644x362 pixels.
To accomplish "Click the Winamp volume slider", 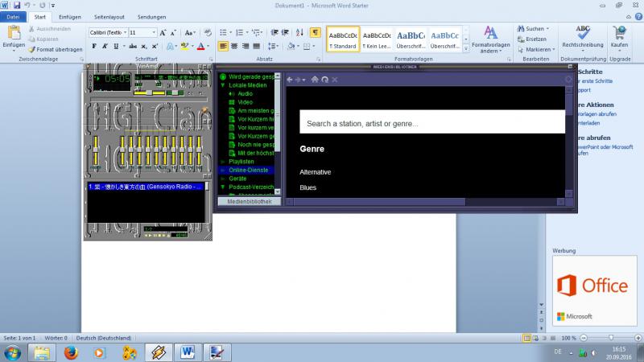I will point(149,93).
